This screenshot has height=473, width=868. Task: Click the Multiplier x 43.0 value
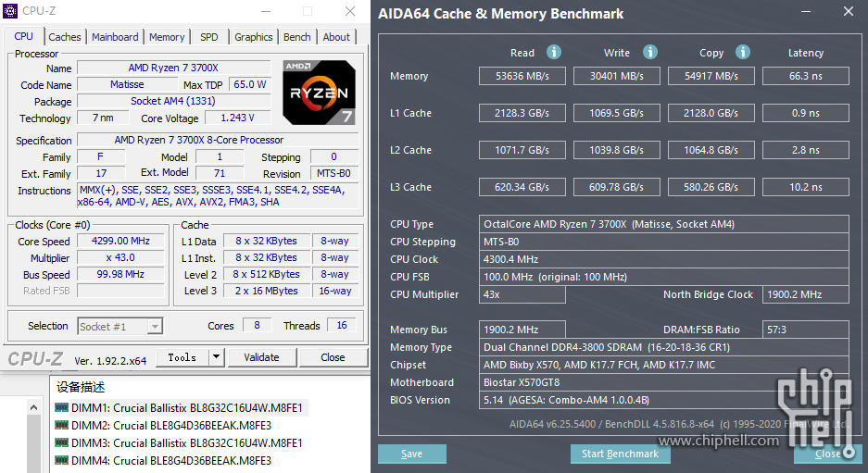(x=120, y=257)
